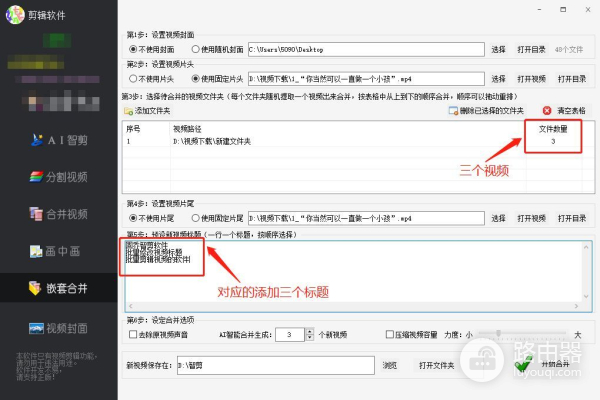Image resolution: width=600 pixels, height=400 pixels.
Task: Open the 分割视频 sidebar section
Action: [x=59, y=177]
